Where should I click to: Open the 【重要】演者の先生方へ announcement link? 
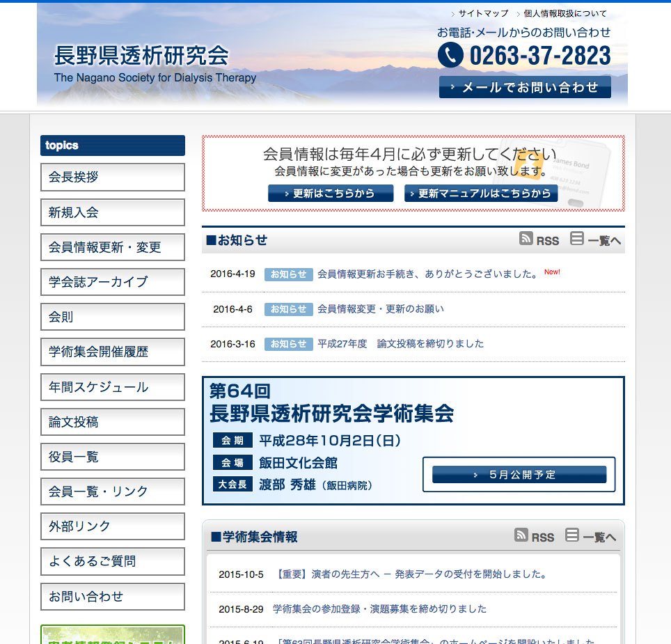[411, 574]
